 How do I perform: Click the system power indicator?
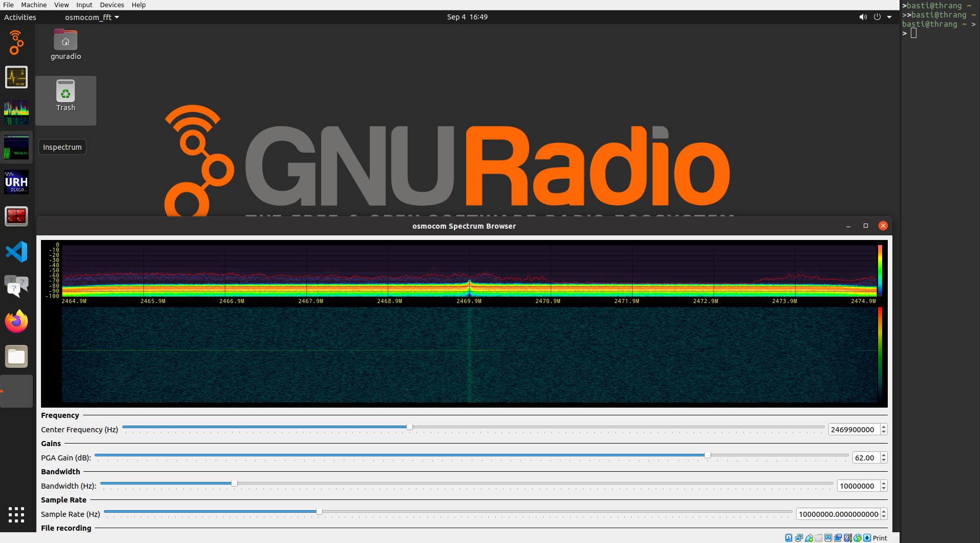(x=877, y=17)
